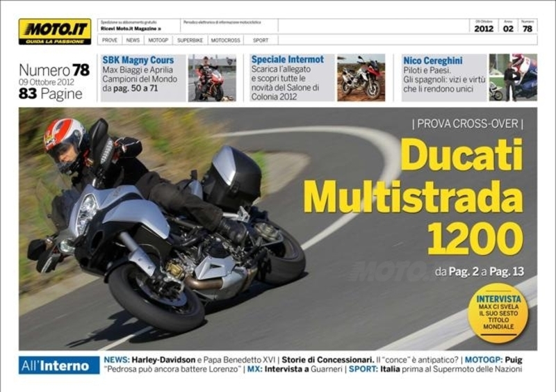Open the Storie di Concessionari item
Image resolution: width=556 pixels, height=392 pixels.
point(370,360)
